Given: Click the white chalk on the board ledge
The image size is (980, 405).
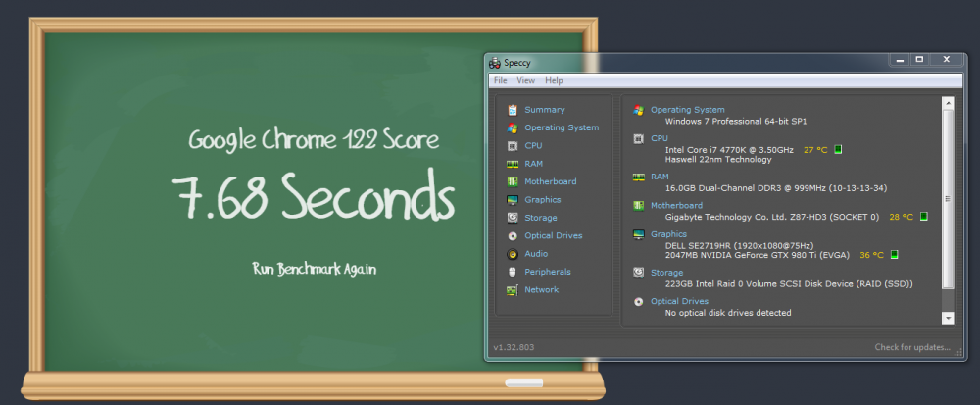Looking at the screenshot, I should 523,382.
